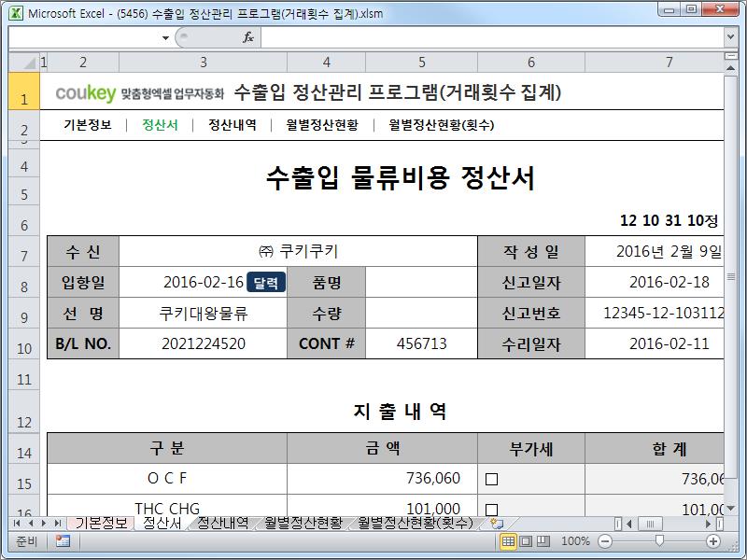Select B/L NO. value 2021224520

(x=203, y=343)
